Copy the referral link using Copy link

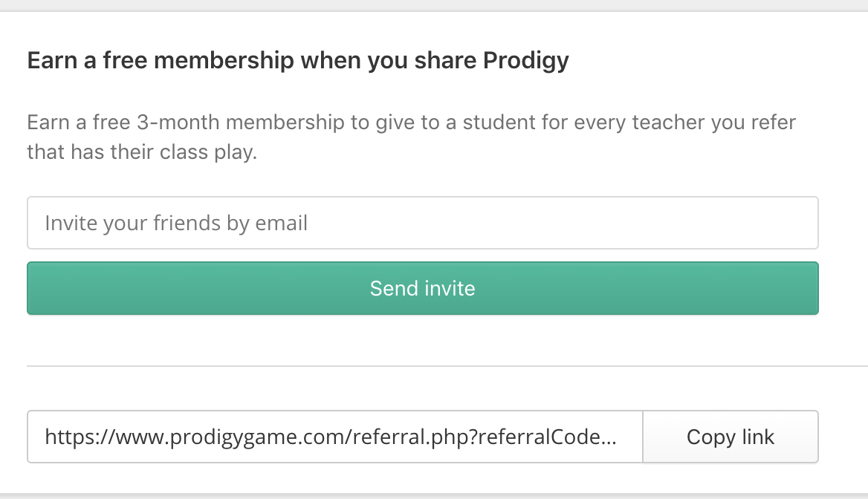(730, 437)
